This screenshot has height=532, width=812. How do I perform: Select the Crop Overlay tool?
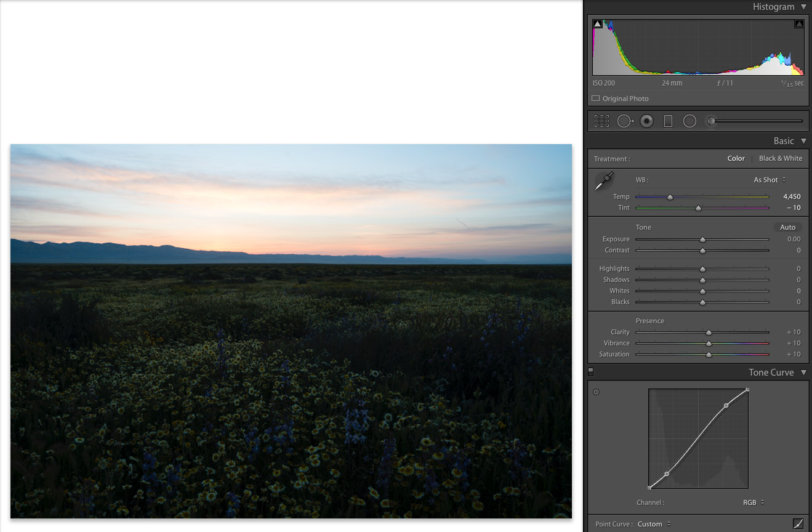tap(601, 121)
